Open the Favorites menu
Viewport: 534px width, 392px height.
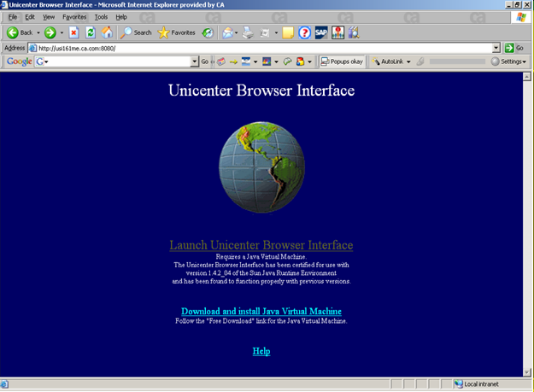tap(74, 17)
